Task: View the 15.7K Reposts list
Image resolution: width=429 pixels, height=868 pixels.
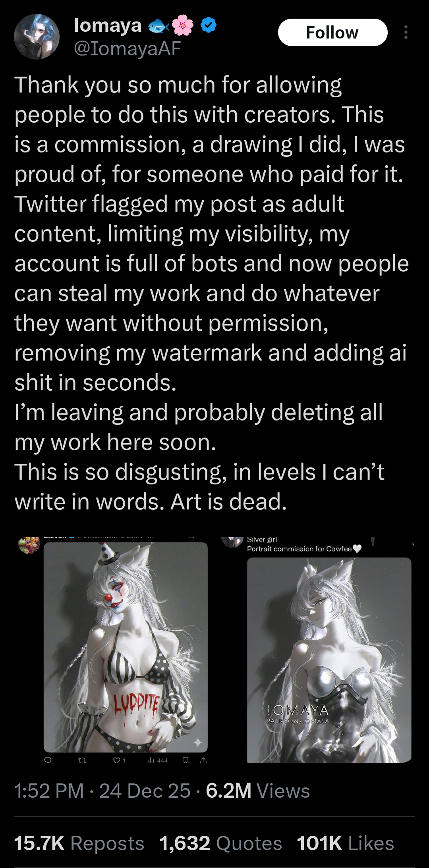Action: pyautogui.click(x=79, y=843)
